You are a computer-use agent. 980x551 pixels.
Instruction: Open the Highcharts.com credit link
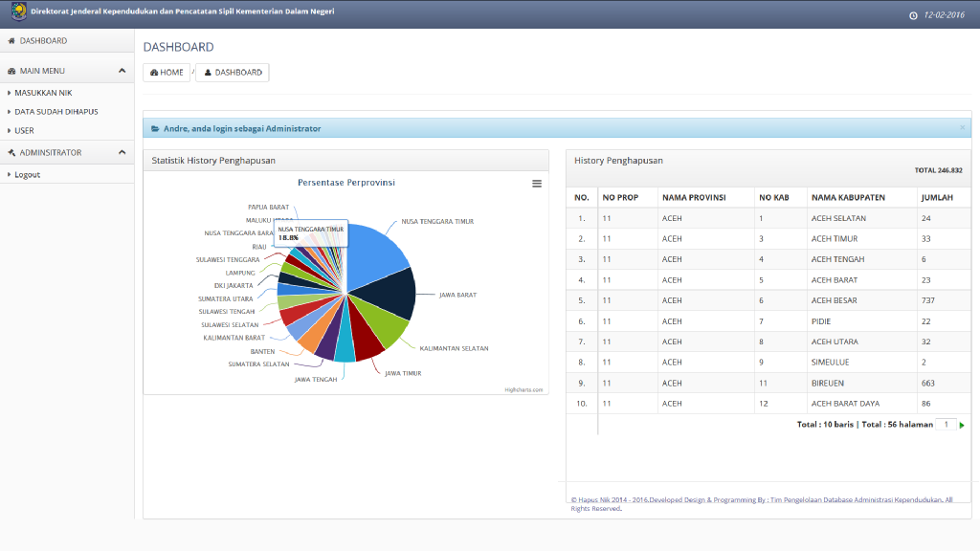pyautogui.click(x=523, y=389)
